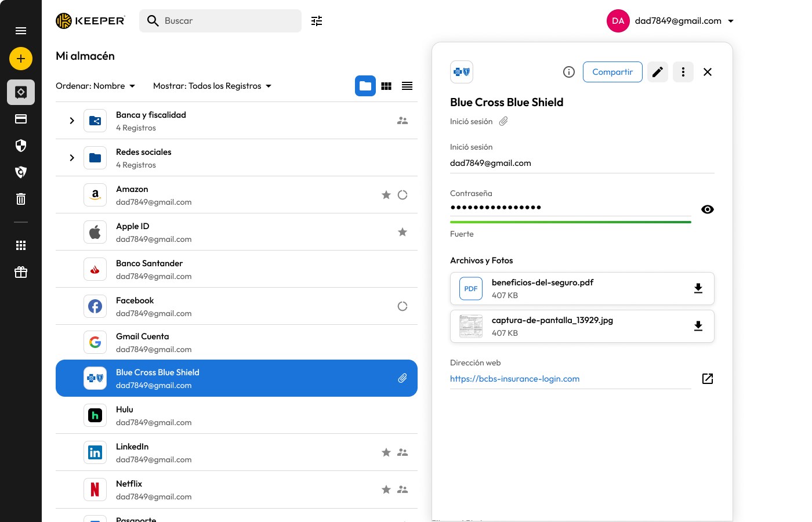Image resolution: width=812 pixels, height=522 pixels.
Task: Select the Apple ID record
Action: click(237, 232)
